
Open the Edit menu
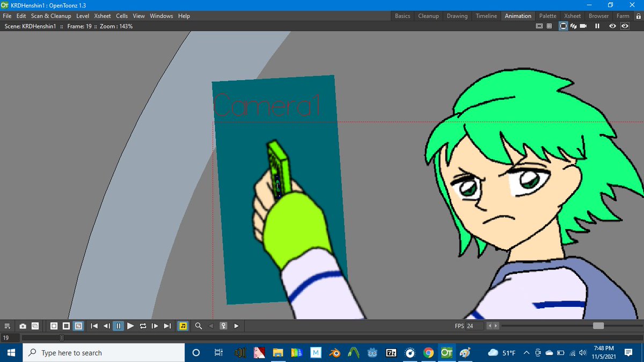pyautogui.click(x=21, y=16)
